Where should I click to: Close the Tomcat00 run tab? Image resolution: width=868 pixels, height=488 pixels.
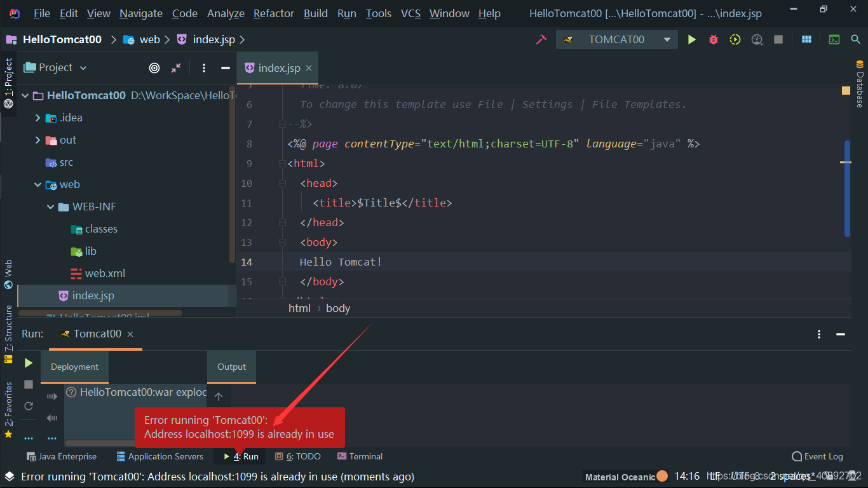click(130, 334)
